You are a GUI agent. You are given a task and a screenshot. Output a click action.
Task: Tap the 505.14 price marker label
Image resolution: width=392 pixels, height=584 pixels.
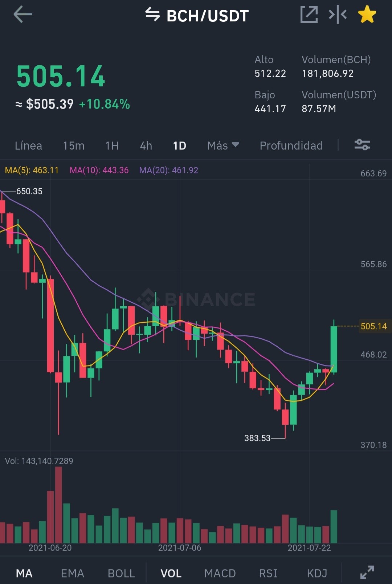coord(373,326)
